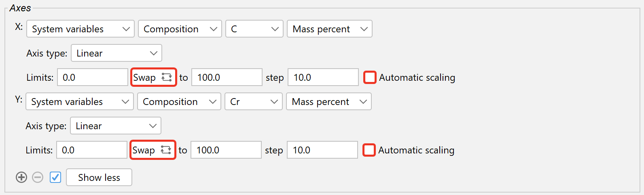Open X axis System variables dropdown
Image resolution: width=644 pixels, height=195 pixels.
pos(80,29)
